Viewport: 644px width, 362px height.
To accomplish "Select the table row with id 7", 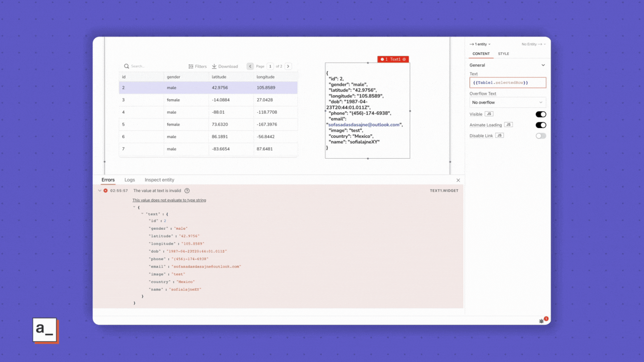I will pos(208,149).
